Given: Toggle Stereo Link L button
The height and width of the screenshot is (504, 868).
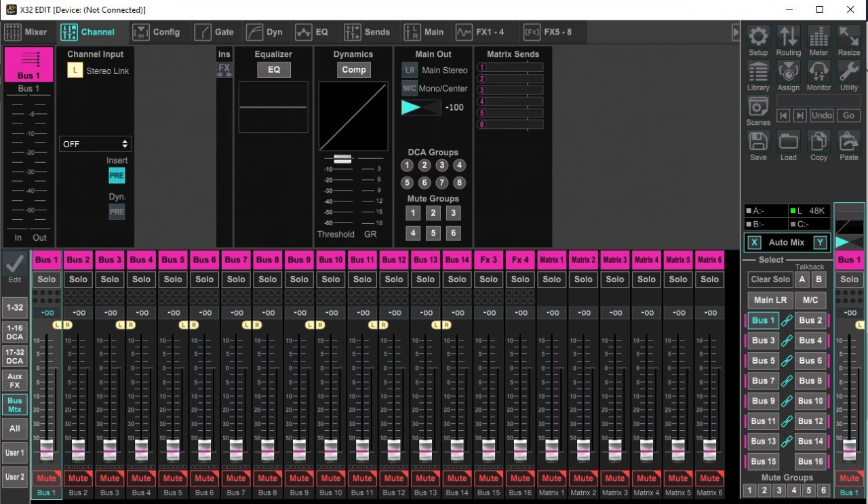Looking at the screenshot, I should (x=75, y=71).
